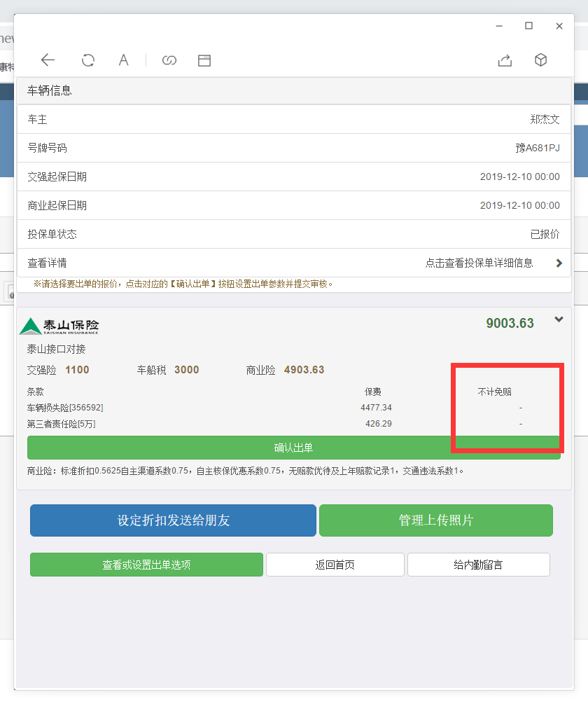588x704 pixels.
Task: Click the copy link icon
Action: [169, 60]
